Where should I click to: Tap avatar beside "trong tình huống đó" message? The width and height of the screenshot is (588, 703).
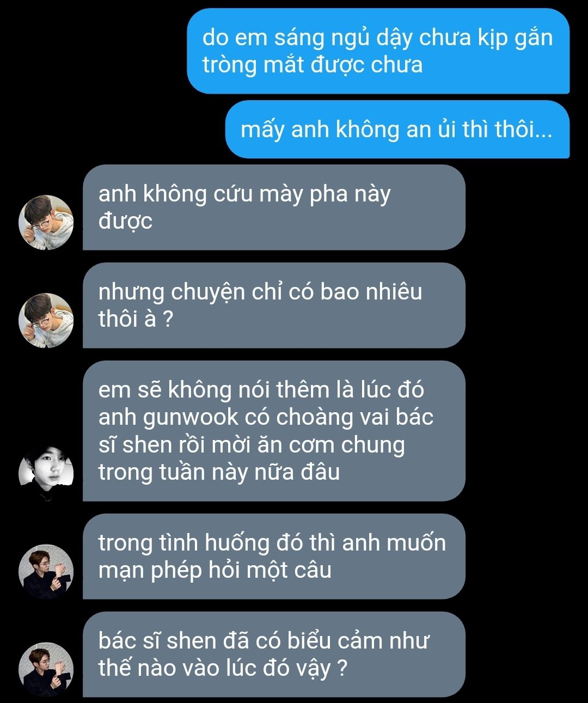46,571
